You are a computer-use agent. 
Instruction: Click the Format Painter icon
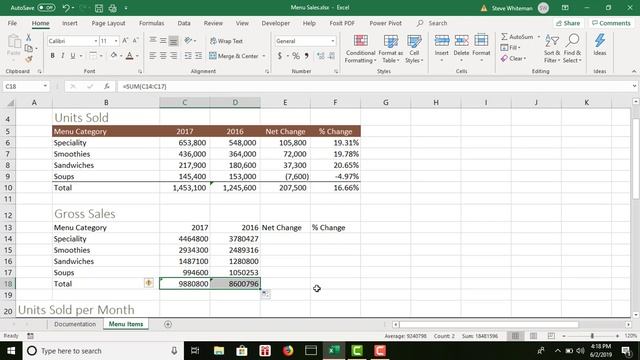[29, 59]
